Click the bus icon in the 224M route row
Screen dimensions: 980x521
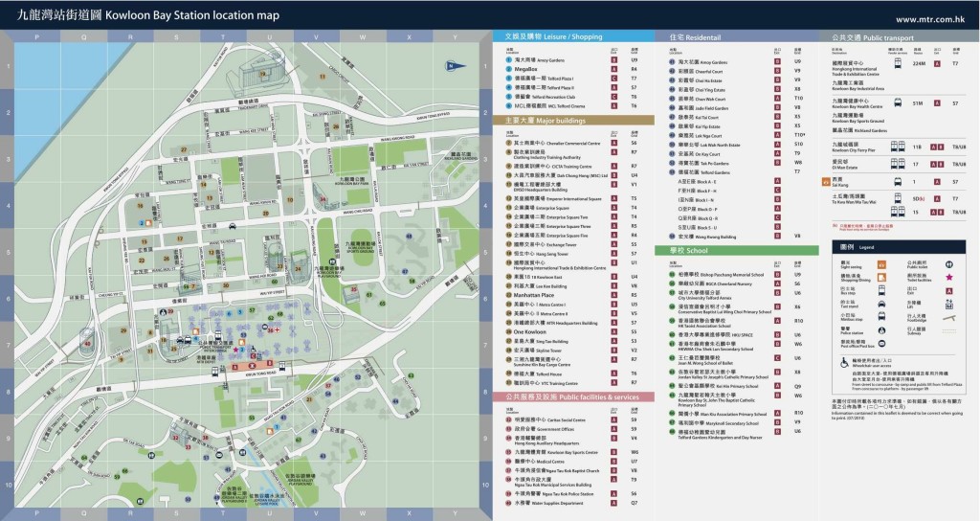(898, 64)
